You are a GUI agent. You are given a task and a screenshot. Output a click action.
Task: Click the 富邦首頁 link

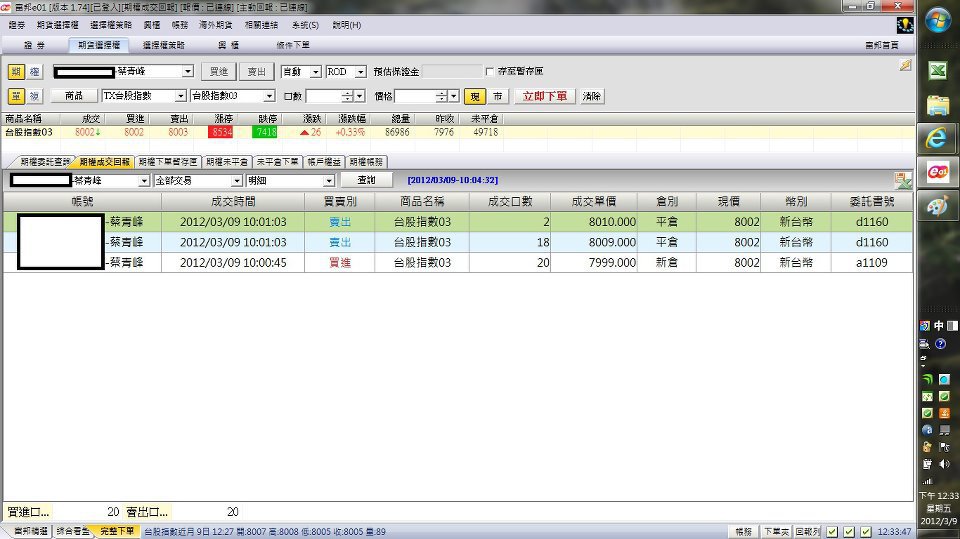tap(882, 45)
